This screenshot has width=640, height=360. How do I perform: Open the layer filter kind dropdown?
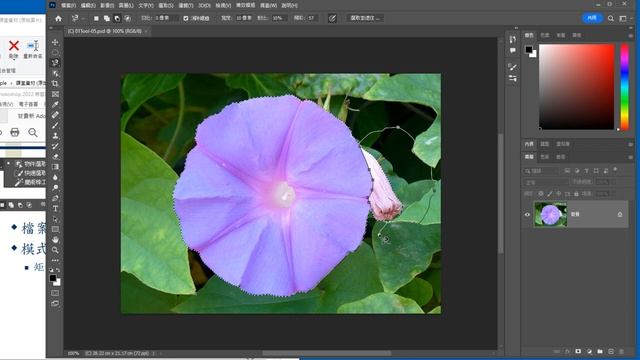point(542,171)
